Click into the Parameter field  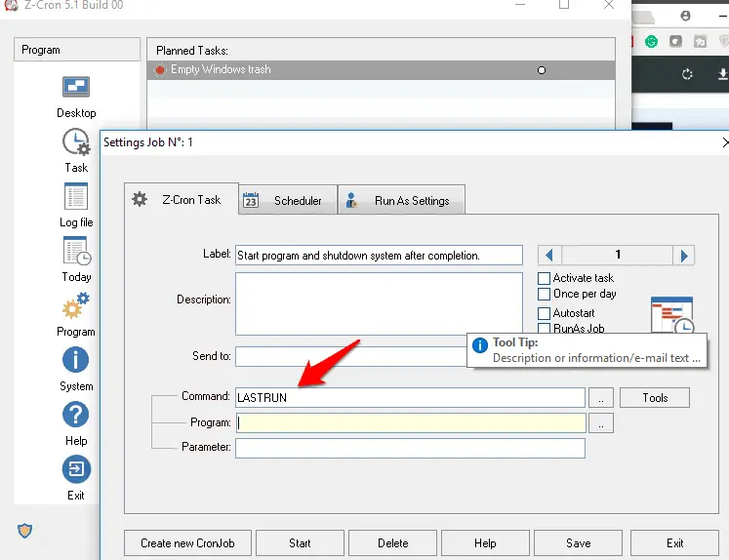(410, 449)
